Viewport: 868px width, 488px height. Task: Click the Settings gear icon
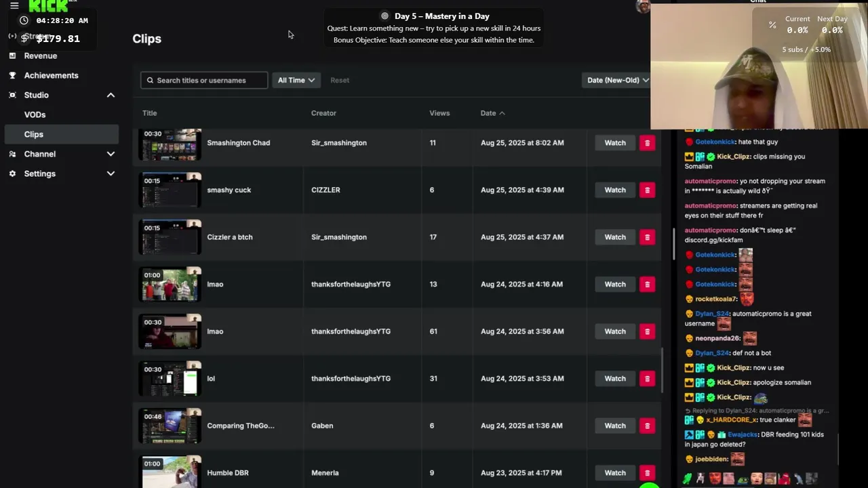click(12, 174)
